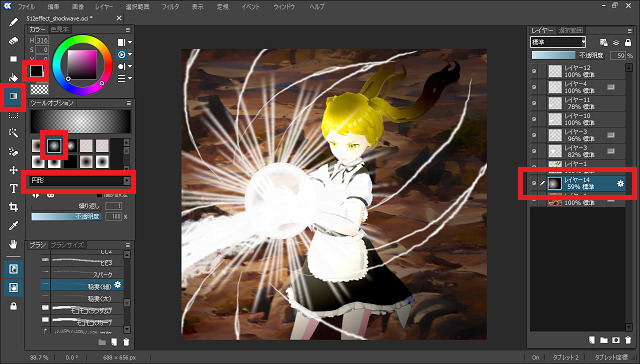Select the Crop tool
The image size is (640, 364).
13,207
